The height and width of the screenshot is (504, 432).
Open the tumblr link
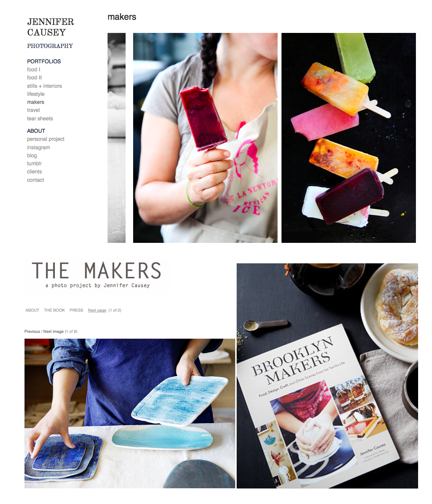[34, 163]
